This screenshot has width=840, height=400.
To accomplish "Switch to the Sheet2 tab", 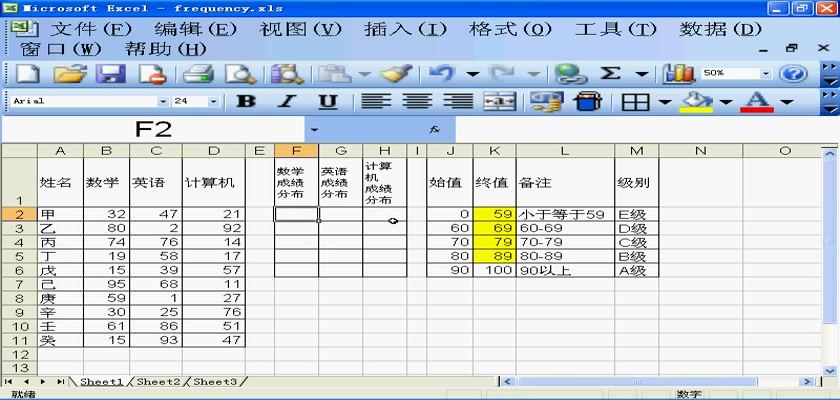I will pos(158,382).
